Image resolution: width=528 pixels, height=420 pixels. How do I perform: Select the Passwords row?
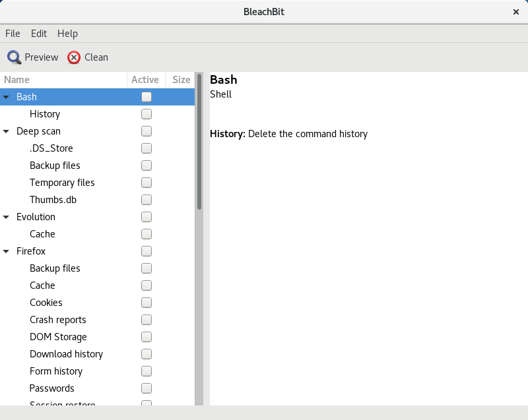click(x=97, y=388)
